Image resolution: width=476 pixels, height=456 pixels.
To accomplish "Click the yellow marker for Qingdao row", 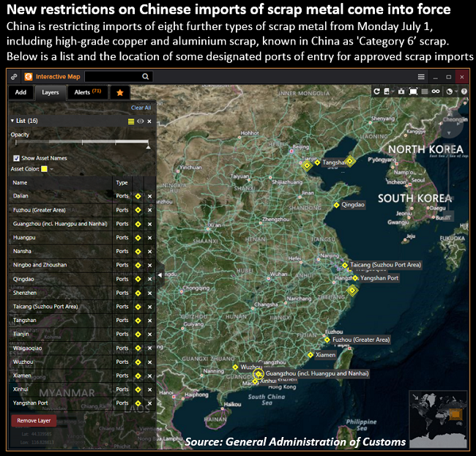I will pos(137,279).
